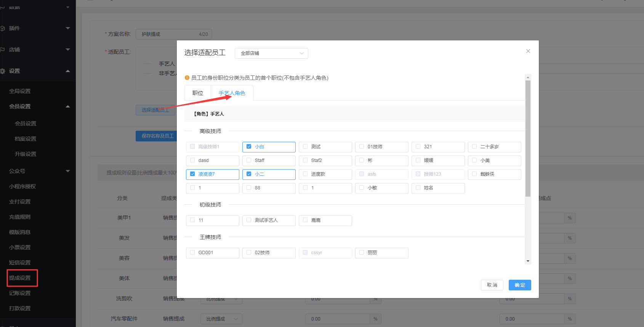Click the 店铺 flag icon in sidebar
Viewport: 644px width, 327px height.
[x=3, y=50]
